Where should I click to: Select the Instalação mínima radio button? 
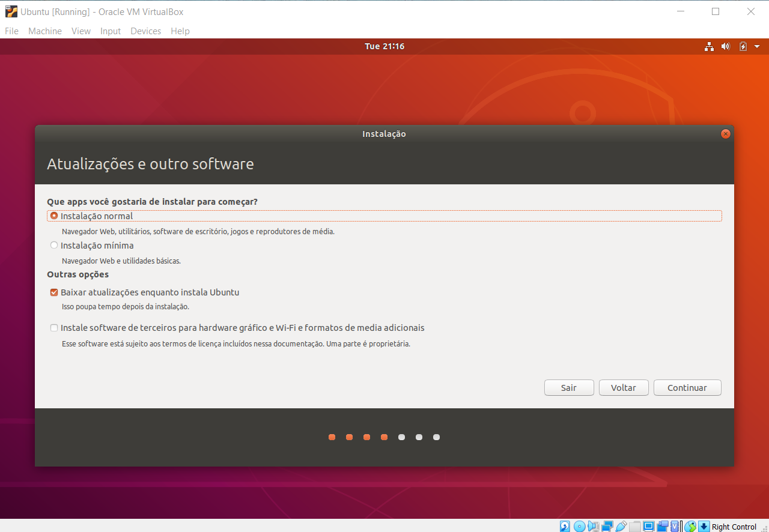click(54, 245)
